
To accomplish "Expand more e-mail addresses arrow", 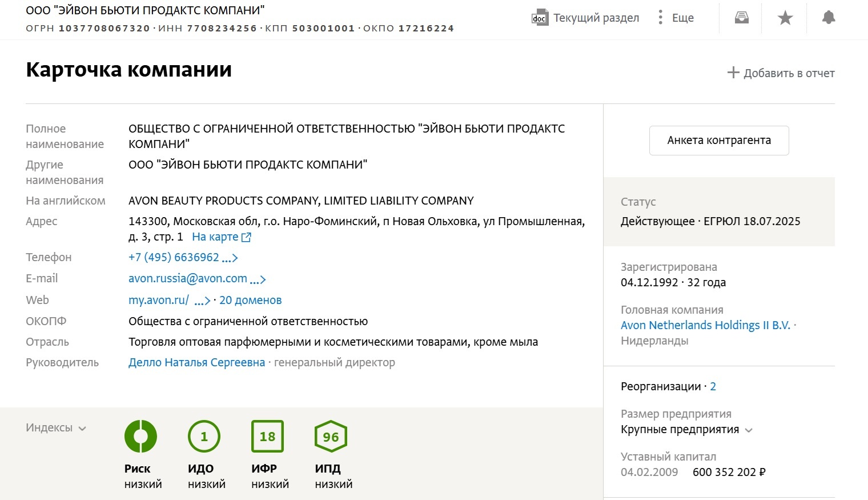I will click(x=258, y=279).
